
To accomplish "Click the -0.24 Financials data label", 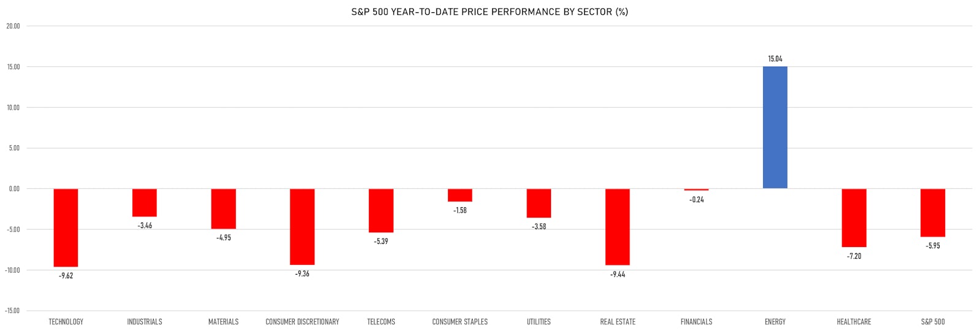I will tap(696, 200).
